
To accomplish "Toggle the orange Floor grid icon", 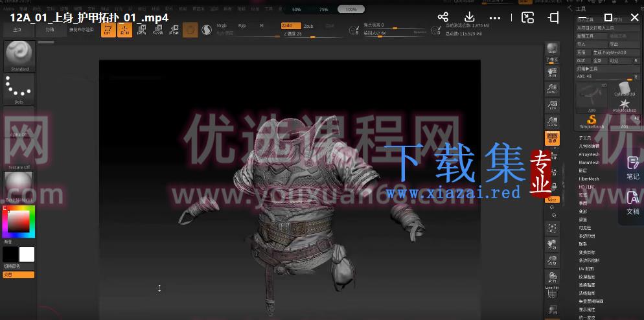I will tap(553, 139).
